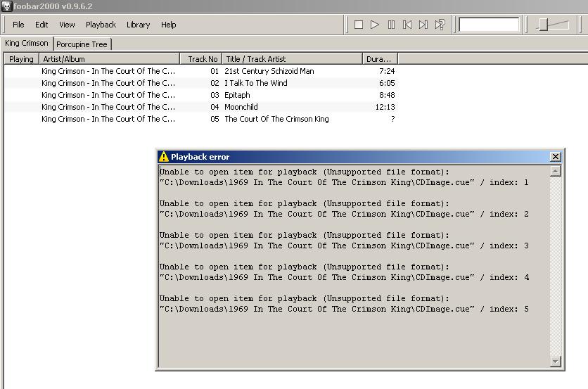Open the File menu

pos(18,25)
